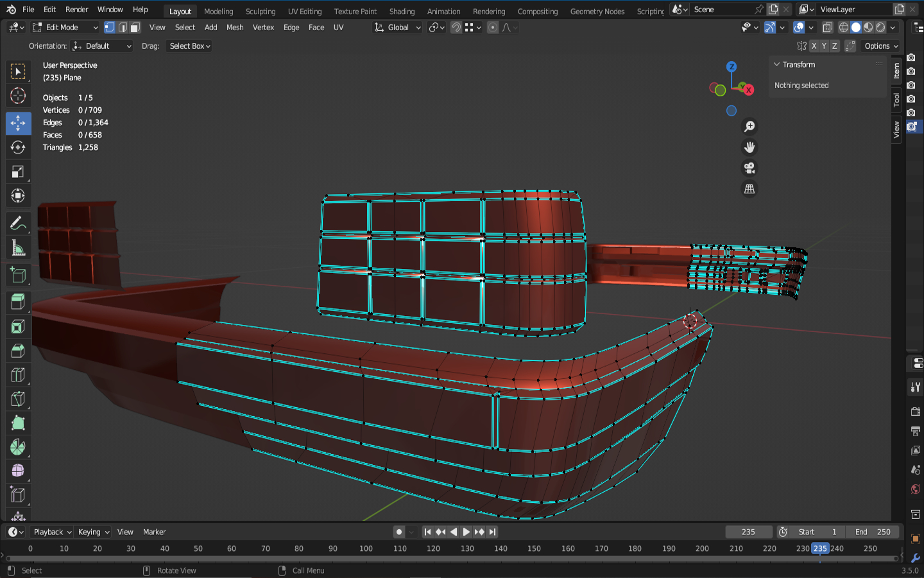Viewport: 924px width, 578px height.
Task: Click the Play animation button
Action: tap(466, 532)
